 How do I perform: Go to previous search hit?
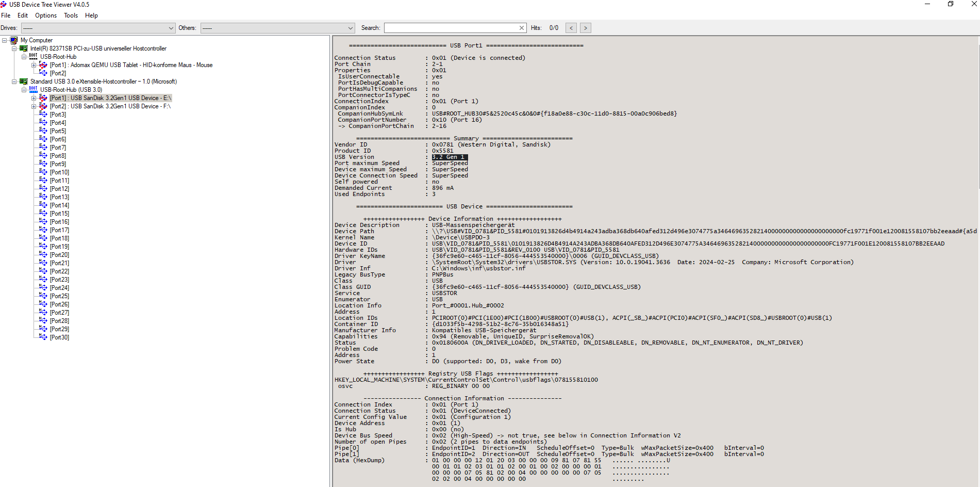pyautogui.click(x=571, y=28)
